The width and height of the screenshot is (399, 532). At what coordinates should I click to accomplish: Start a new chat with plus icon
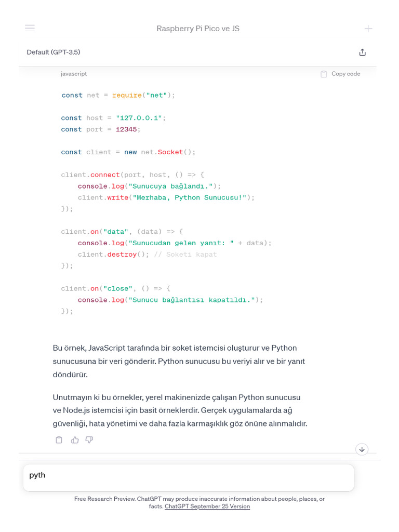(368, 29)
